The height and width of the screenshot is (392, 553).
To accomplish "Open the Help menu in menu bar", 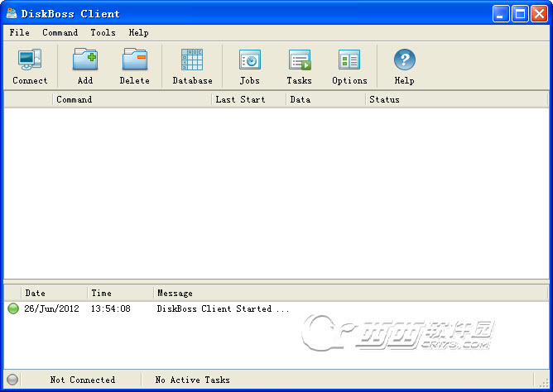I will (x=138, y=33).
